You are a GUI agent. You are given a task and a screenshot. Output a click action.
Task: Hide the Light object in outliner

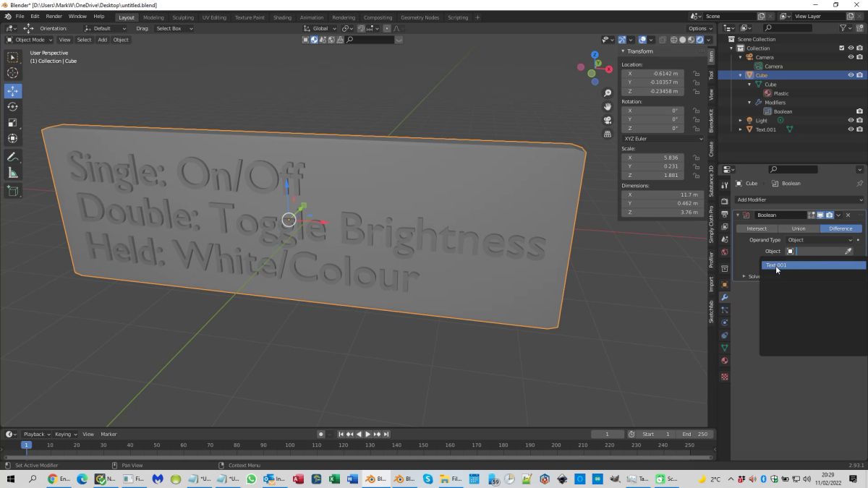coord(851,121)
